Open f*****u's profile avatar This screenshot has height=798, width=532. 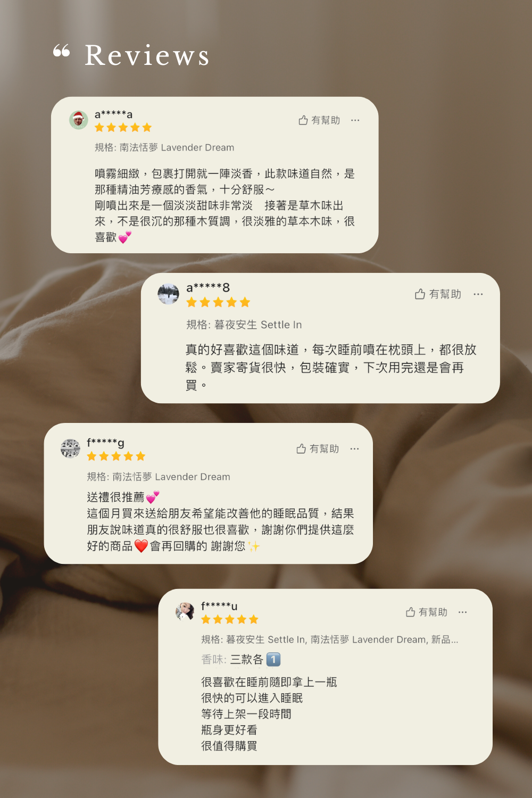(185, 612)
